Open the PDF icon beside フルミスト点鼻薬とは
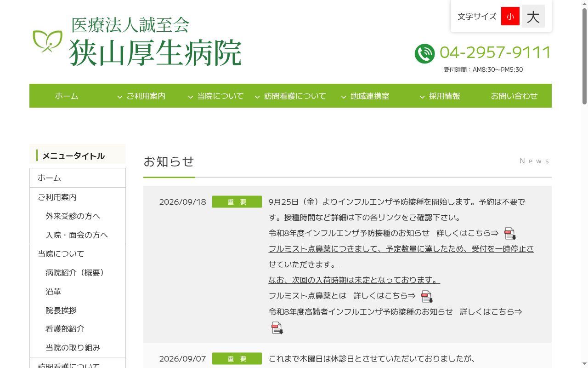Screen dimensions: 588x368 click(x=427, y=296)
